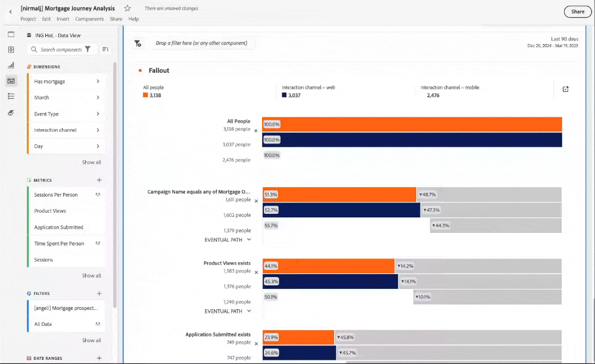Remove the Application Submitted exists touchpoint
Screen dimensions: 595x364
tap(256, 344)
